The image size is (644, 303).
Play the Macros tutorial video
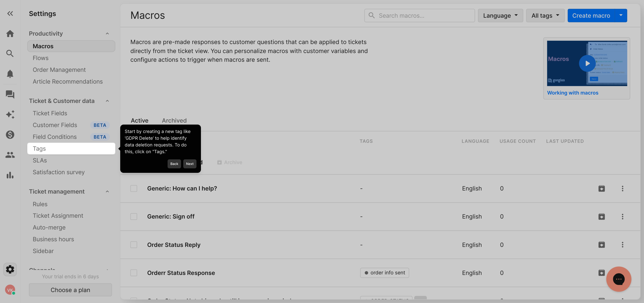point(587,63)
